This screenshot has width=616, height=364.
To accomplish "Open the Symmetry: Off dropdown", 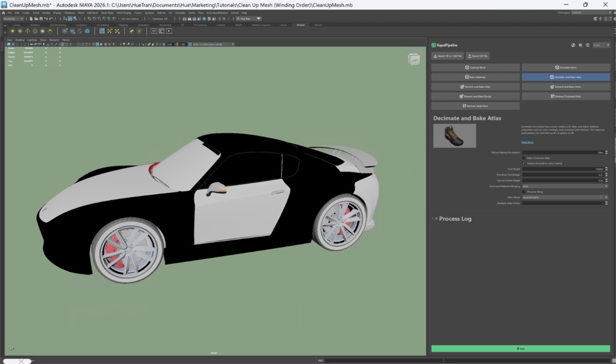I will pos(161,19).
